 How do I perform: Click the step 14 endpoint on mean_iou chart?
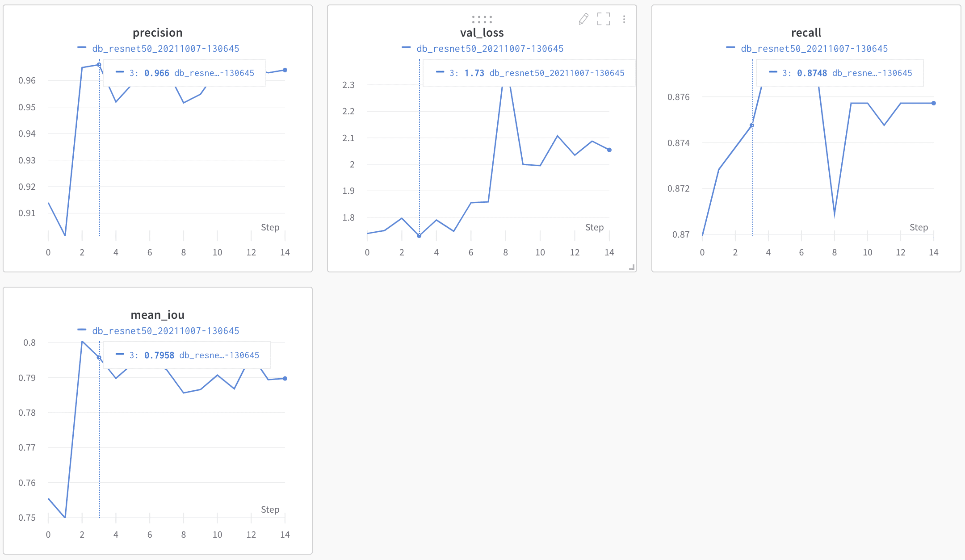(x=285, y=379)
